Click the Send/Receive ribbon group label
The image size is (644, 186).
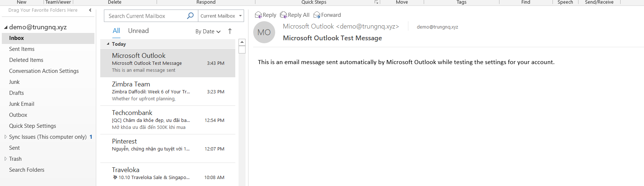click(x=599, y=2)
